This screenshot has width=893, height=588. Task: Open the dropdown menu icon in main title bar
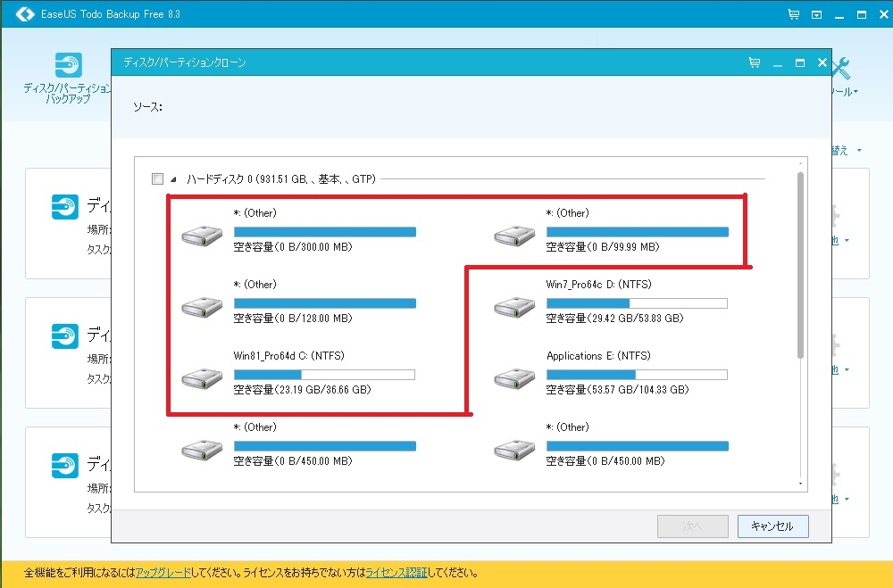817,15
